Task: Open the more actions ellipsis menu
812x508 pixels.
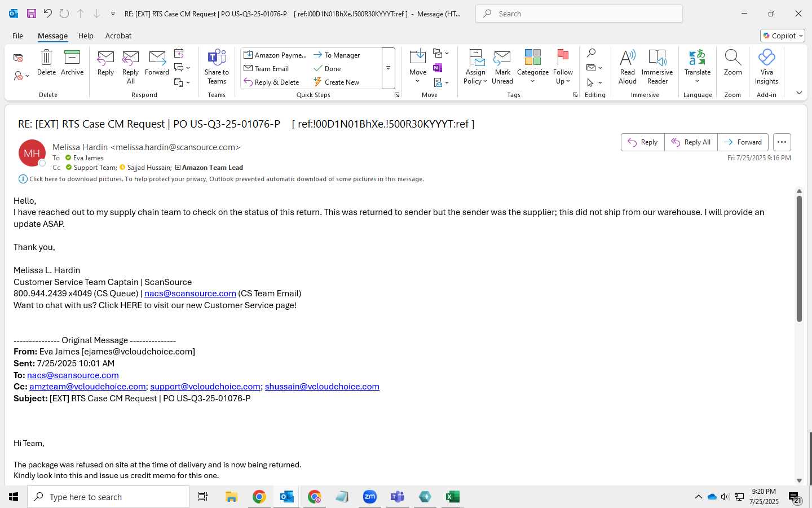Action: (x=782, y=142)
